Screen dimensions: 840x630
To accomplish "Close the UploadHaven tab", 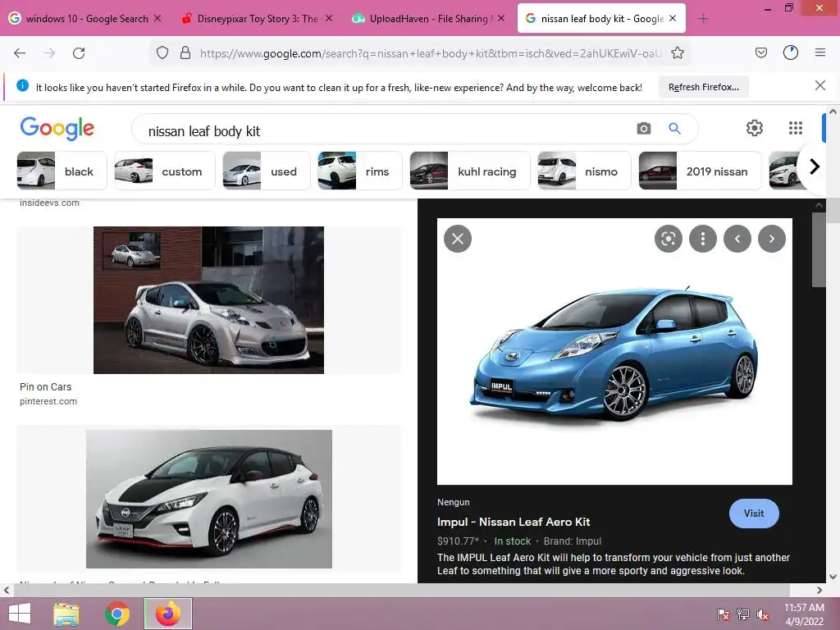I will pos(501,18).
